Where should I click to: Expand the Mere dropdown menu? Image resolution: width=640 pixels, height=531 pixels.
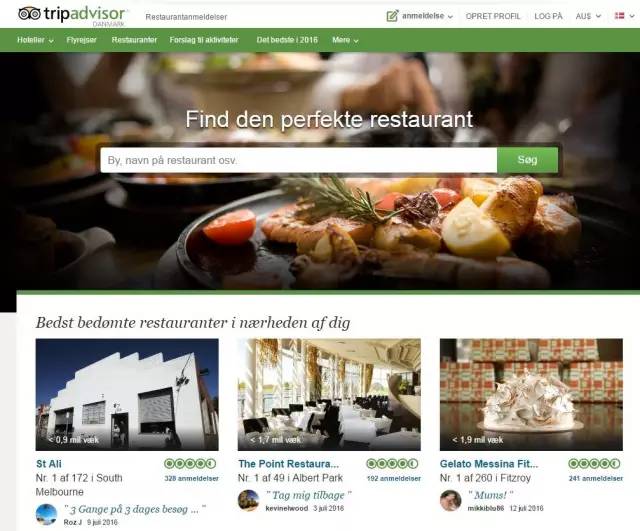click(x=345, y=40)
